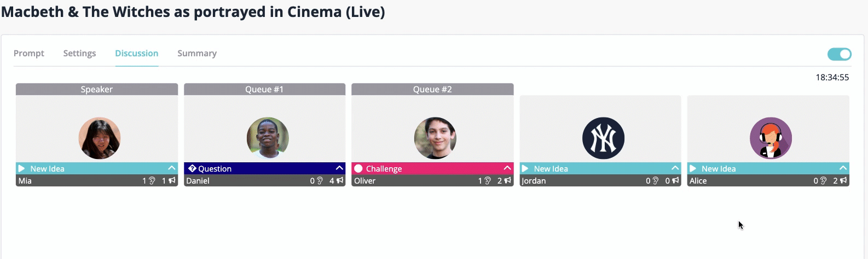Click the pink Challenge bar on Oliver's card

(432, 168)
